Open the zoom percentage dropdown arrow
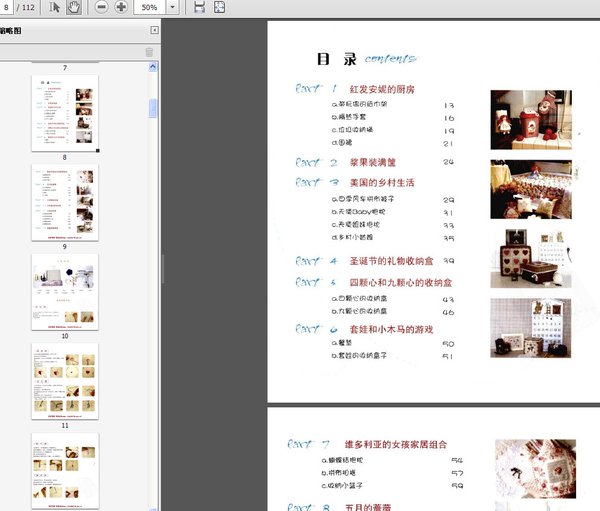 (x=172, y=7)
